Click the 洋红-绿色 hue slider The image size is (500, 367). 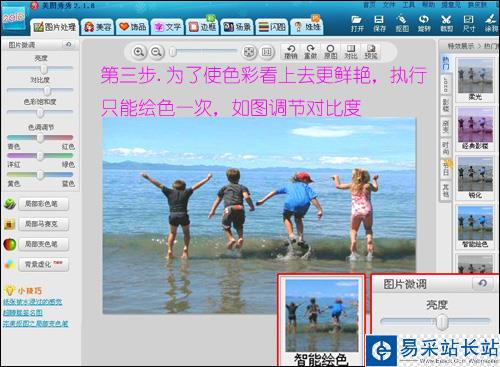click(x=40, y=156)
